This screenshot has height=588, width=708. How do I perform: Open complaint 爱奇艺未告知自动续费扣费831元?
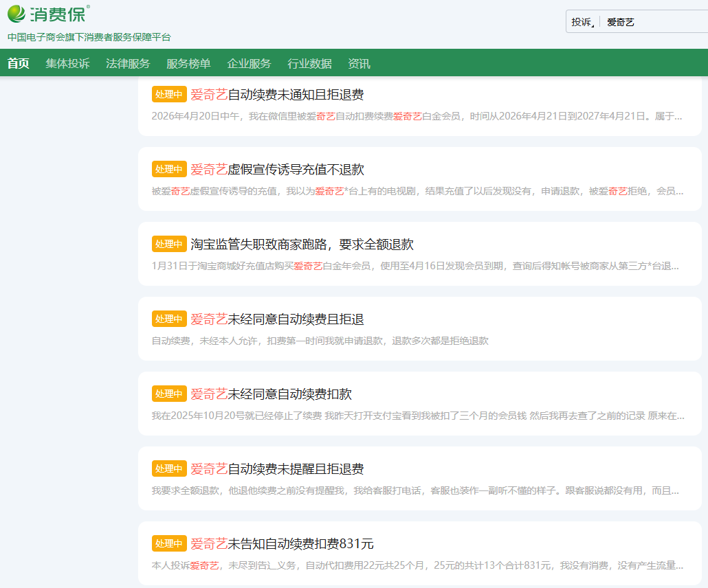(282, 544)
